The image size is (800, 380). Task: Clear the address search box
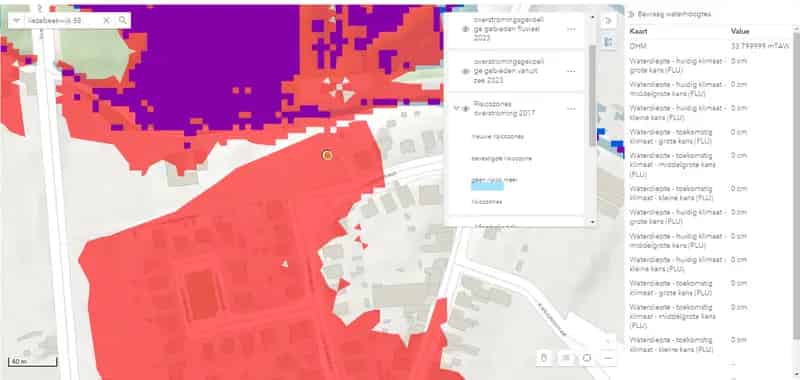[x=106, y=20]
